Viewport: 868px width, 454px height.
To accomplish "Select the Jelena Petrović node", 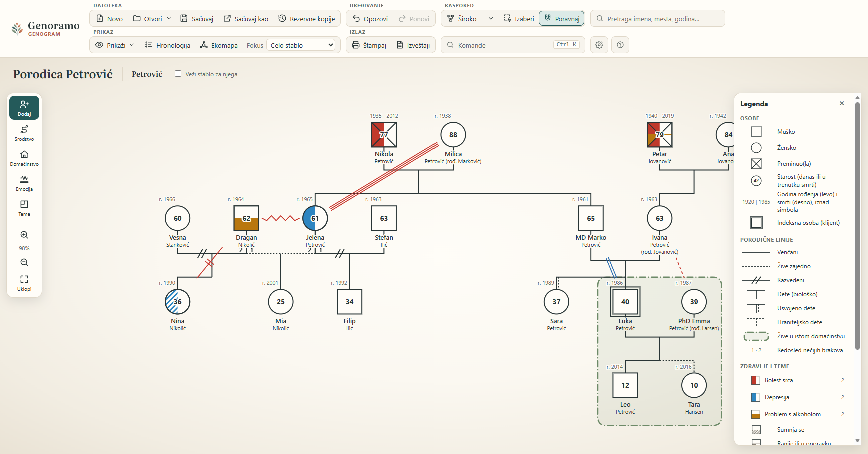I will tap(315, 218).
